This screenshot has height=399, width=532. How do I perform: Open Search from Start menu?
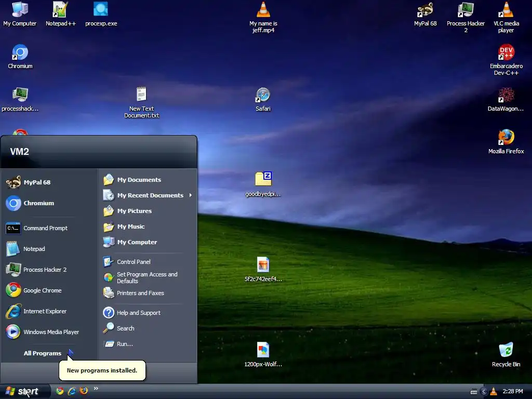[148, 328]
